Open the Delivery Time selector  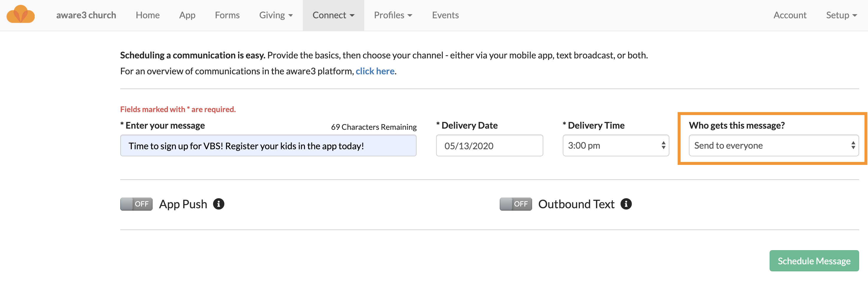click(615, 145)
